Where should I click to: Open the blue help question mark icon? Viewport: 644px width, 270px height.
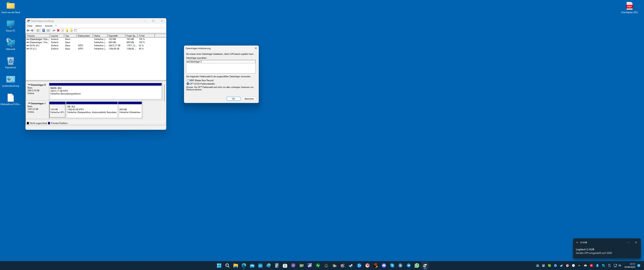[x=43, y=31]
